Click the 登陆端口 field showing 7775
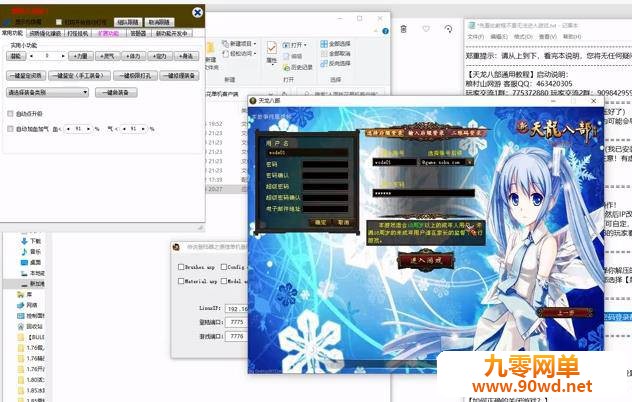 point(237,322)
